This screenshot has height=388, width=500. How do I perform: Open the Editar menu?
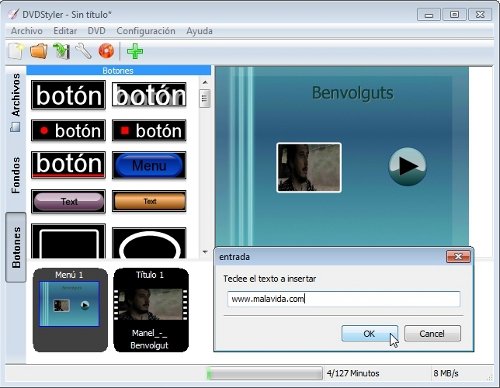pyautogui.click(x=65, y=31)
